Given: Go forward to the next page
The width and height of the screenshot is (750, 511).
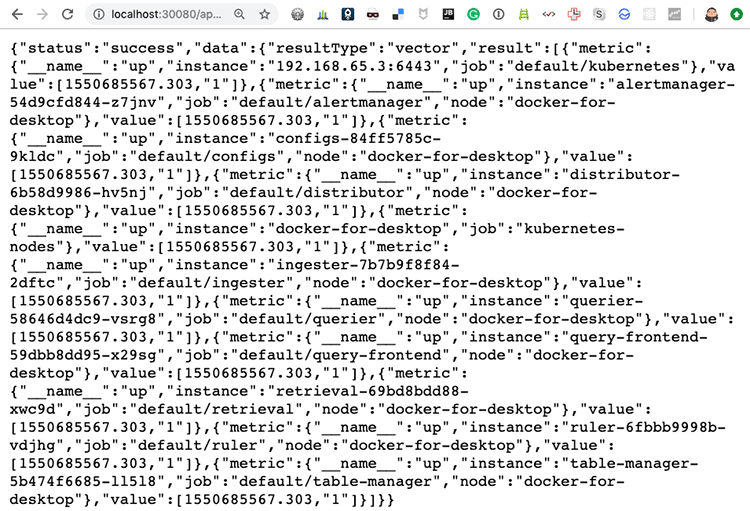Looking at the screenshot, I should [x=42, y=14].
